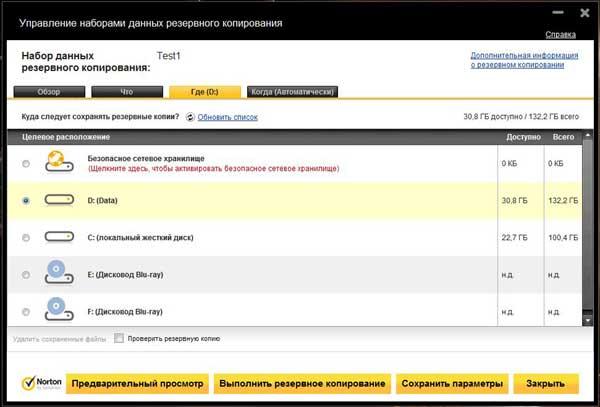Click the C: local hard drive icon
Image resolution: width=600 pixels, height=407 pixels.
click(x=59, y=237)
